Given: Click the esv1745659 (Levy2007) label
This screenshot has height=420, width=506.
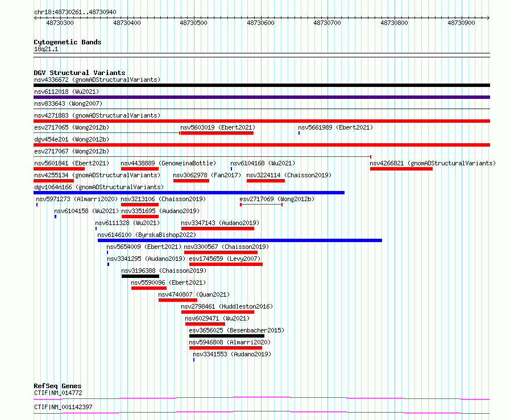Looking at the screenshot, I should [225, 259].
